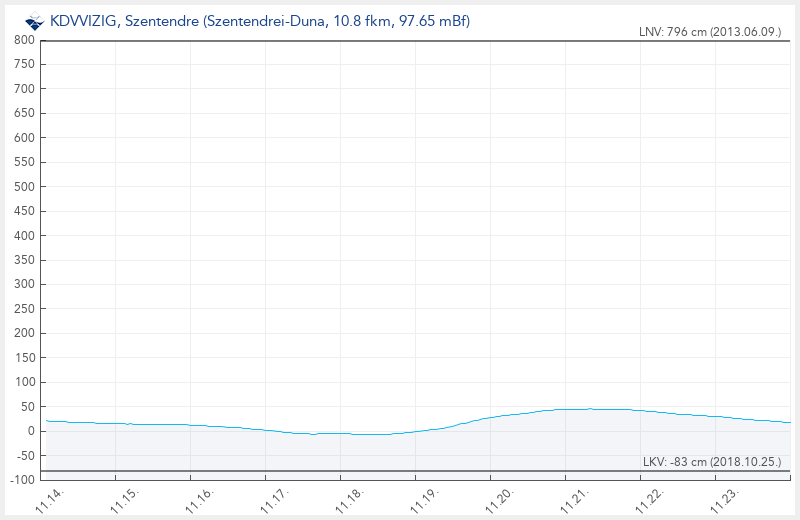
Task: Select the LNV 796 cm record label
Action: [x=710, y=32]
